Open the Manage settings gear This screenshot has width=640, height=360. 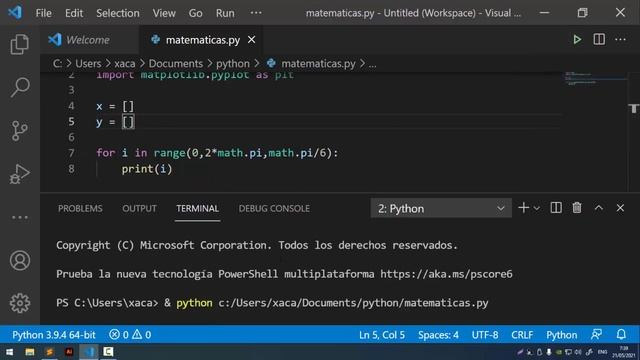(20, 303)
